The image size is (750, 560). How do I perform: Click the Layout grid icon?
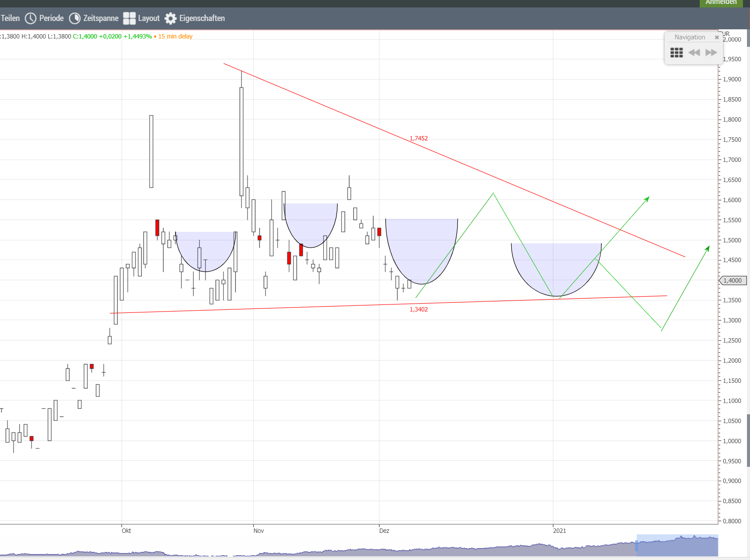pyautogui.click(x=129, y=18)
